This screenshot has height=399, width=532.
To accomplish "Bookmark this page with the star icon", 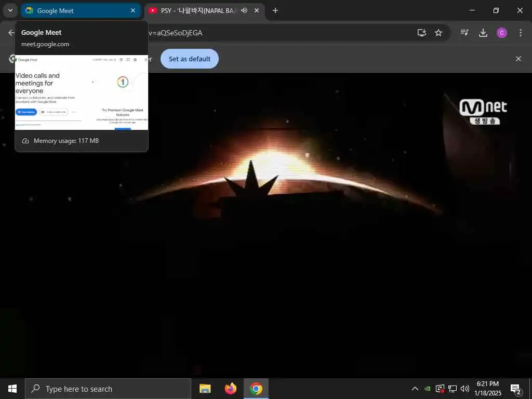I will [438, 33].
